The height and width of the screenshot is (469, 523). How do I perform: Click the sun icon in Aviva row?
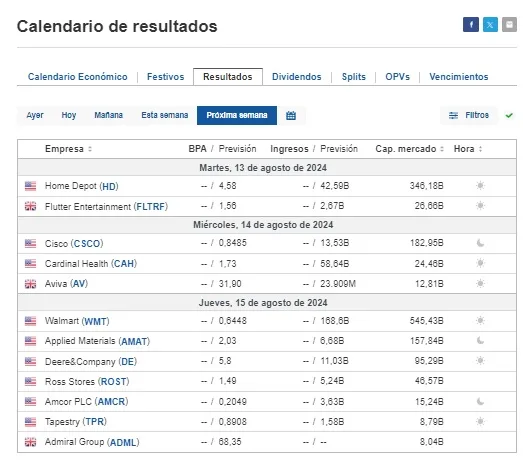tap(480, 284)
